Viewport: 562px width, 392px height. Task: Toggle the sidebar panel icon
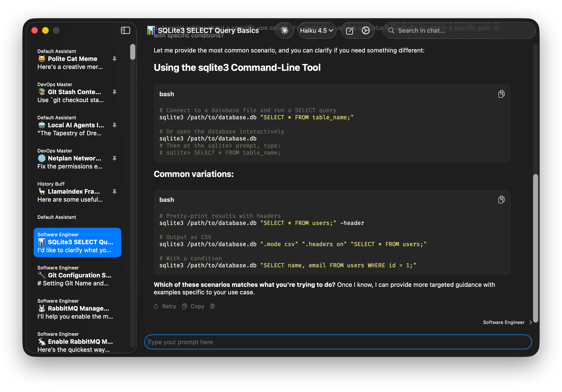125,30
